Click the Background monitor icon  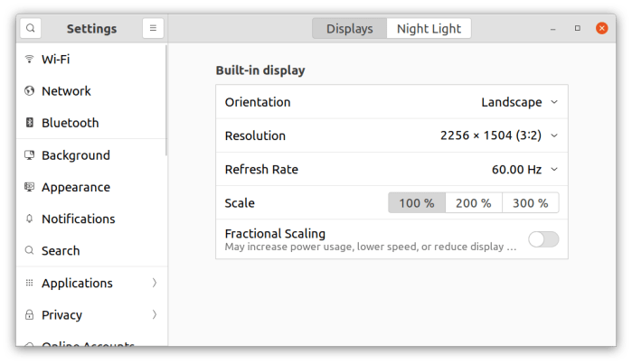pos(29,155)
